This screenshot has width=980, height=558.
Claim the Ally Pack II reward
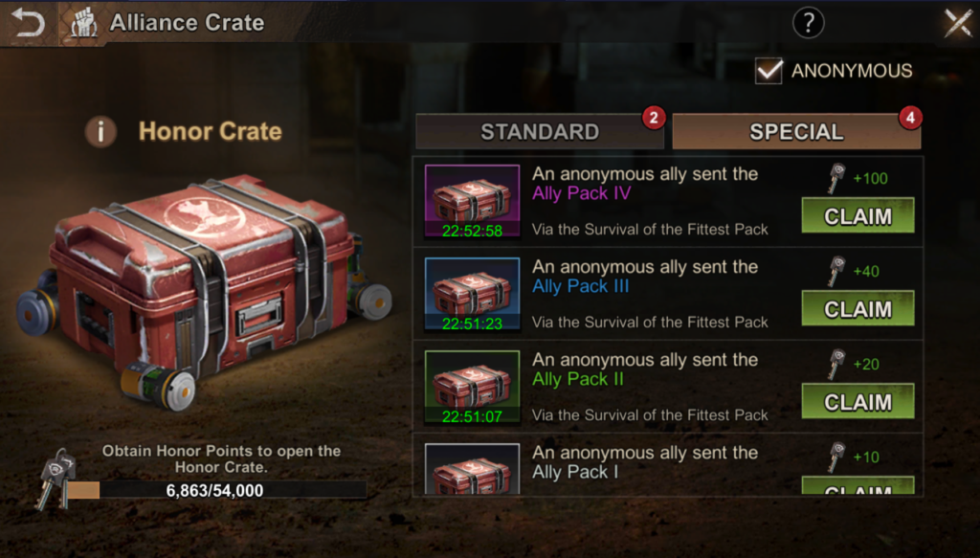857,401
